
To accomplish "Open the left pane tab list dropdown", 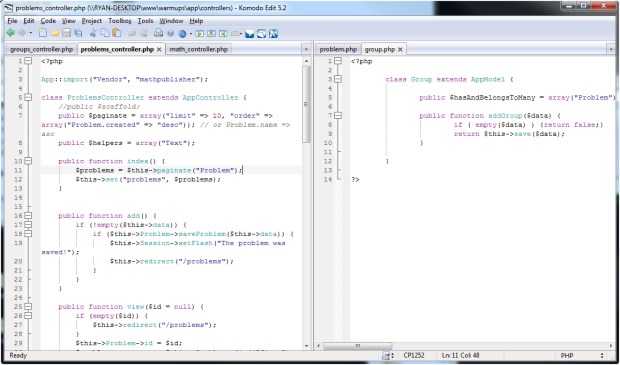I will 306,49.
